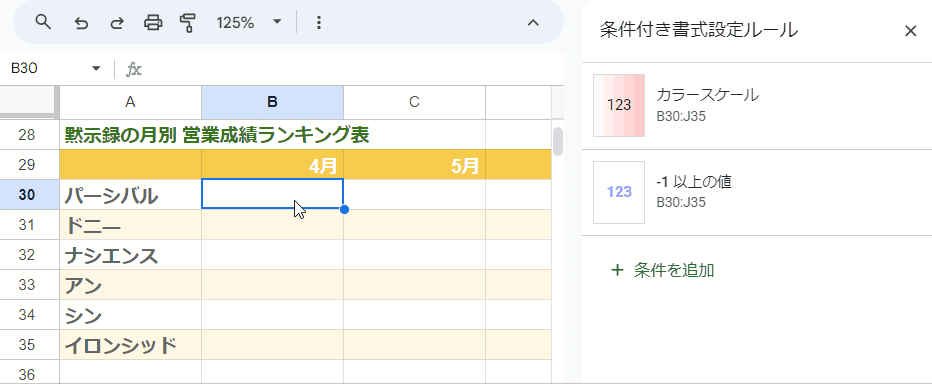The image size is (932, 384).
Task: Select row 33 header
Action: coord(29,285)
